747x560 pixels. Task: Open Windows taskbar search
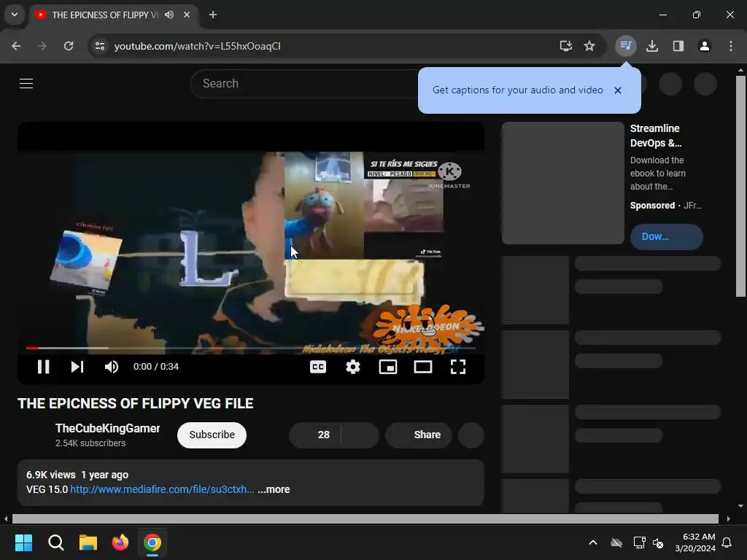pyautogui.click(x=55, y=542)
